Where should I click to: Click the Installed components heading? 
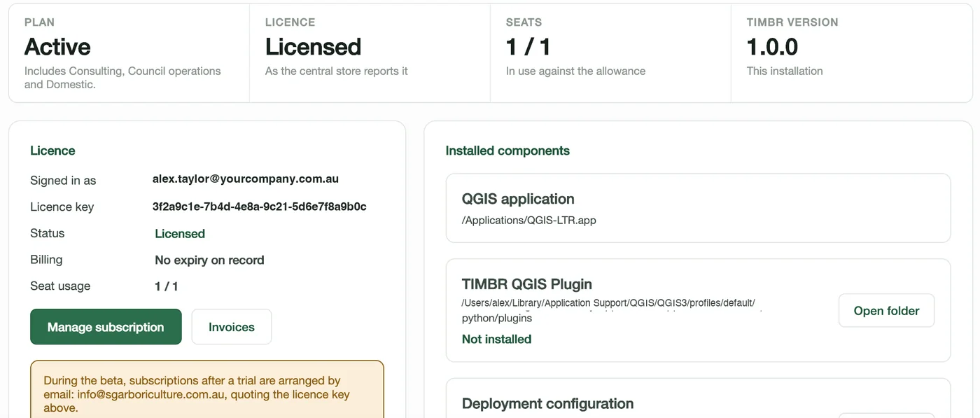[507, 151]
